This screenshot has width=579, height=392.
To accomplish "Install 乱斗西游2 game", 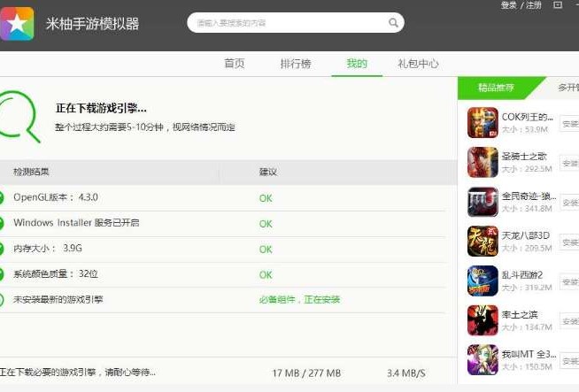I will click(x=569, y=281).
